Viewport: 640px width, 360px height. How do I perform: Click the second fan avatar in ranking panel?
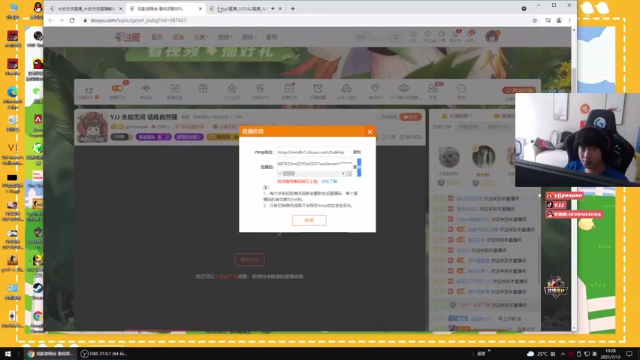pyautogui.click(x=483, y=156)
